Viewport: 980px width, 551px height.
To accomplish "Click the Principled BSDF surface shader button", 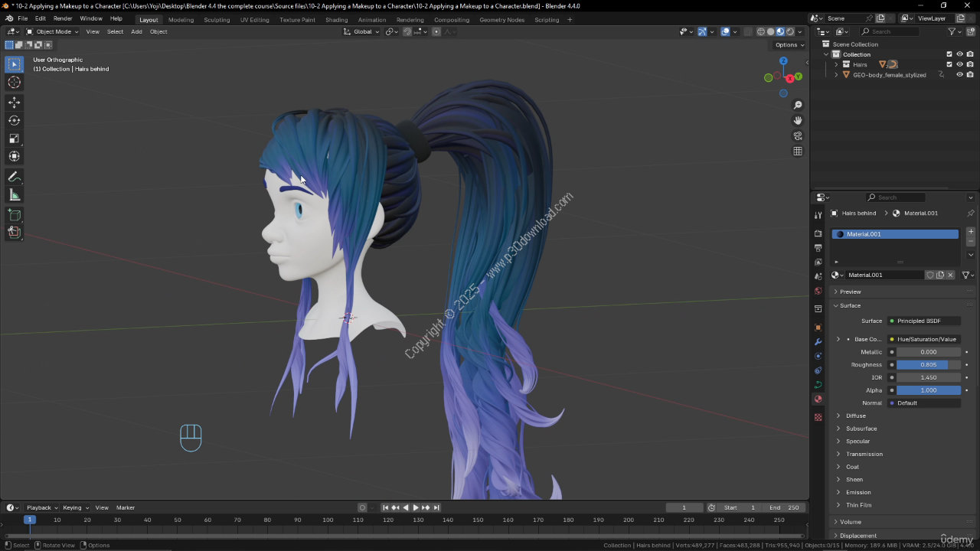I will coord(924,321).
